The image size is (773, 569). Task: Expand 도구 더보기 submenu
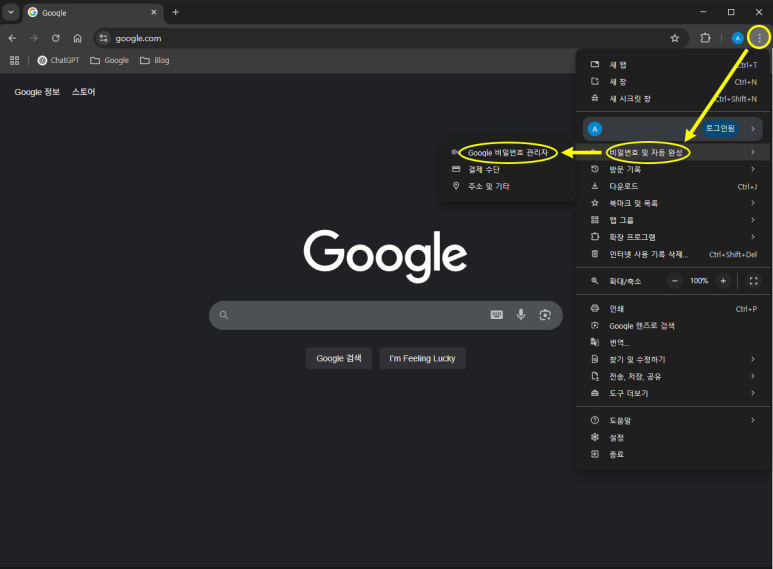(672, 393)
